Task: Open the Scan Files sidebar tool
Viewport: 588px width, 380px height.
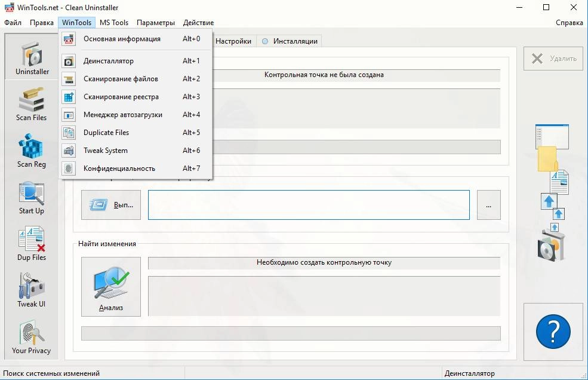Action: tap(32, 104)
